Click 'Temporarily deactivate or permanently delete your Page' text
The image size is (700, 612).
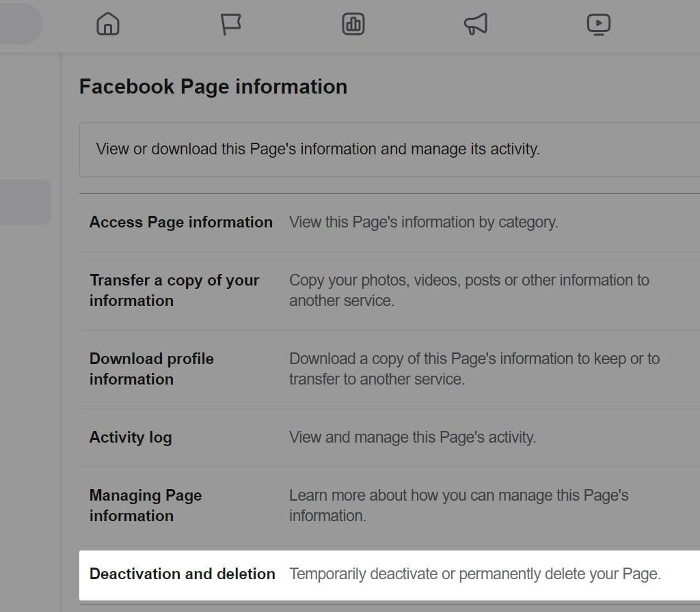point(474,574)
